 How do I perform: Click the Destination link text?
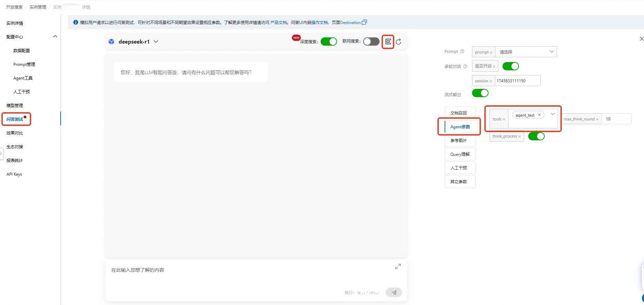[x=350, y=22]
